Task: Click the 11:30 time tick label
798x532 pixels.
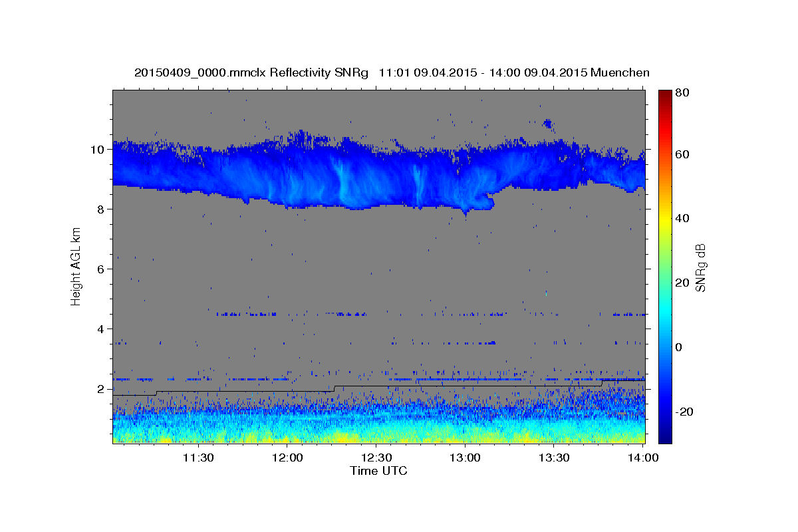Action: [198, 458]
